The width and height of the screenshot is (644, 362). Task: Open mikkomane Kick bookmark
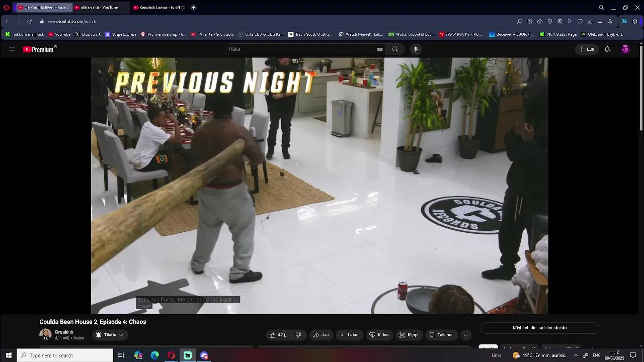[x=25, y=35]
